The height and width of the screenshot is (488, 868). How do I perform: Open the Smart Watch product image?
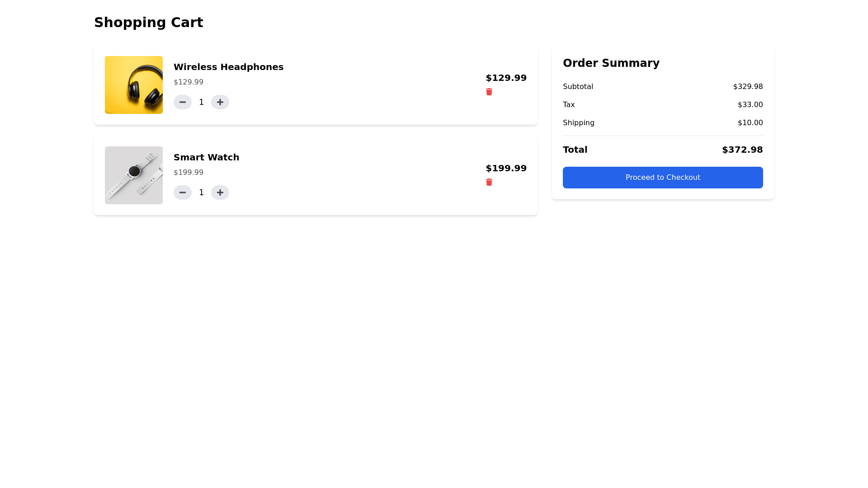click(x=134, y=175)
